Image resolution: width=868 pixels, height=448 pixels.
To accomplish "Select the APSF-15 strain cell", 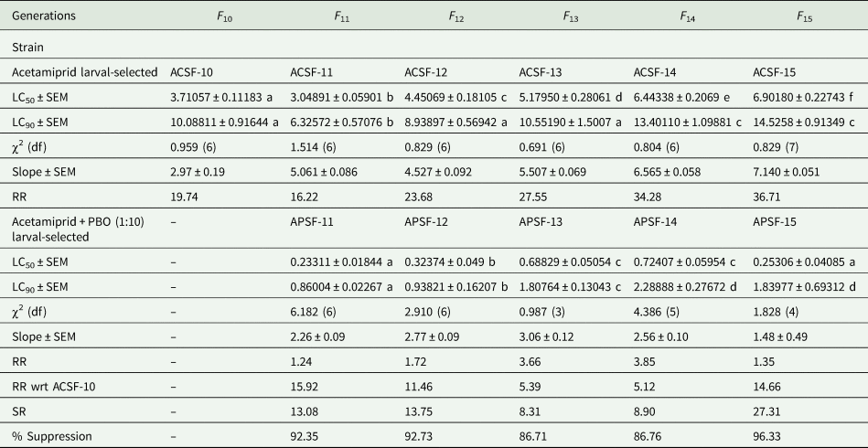I will click(x=775, y=222).
